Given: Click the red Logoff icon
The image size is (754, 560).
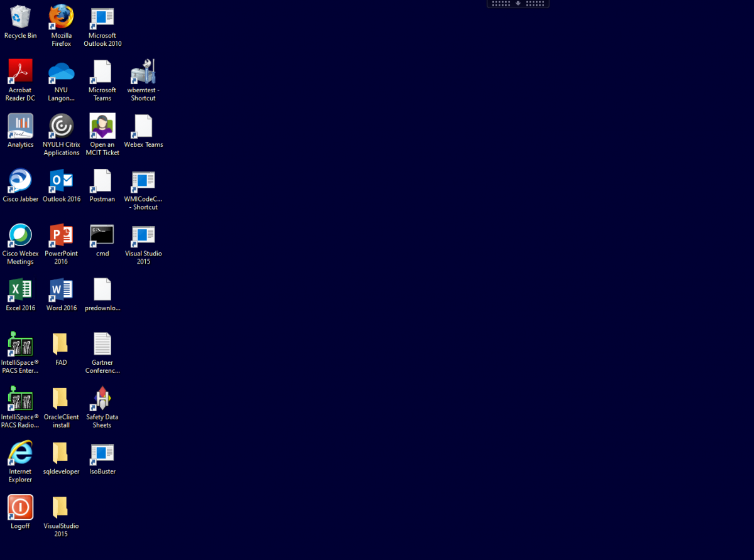Looking at the screenshot, I should pyautogui.click(x=20, y=507).
